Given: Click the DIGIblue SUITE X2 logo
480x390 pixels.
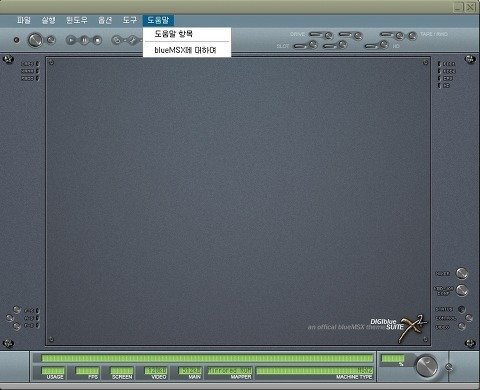Looking at the screenshot, I should (x=398, y=328).
